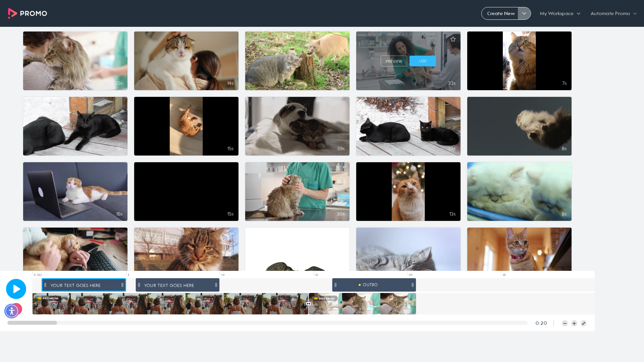Play the timeline preview

pos(16,289)
